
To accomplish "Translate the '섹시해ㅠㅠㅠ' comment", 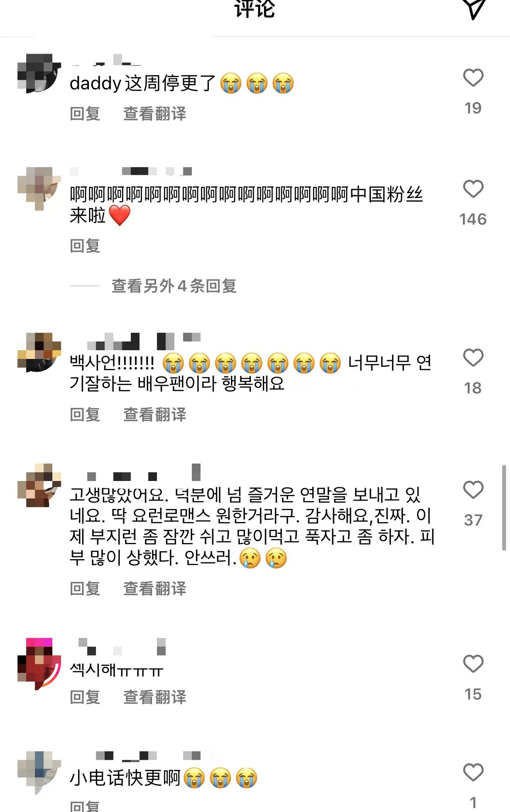I will tap(155, 697).
